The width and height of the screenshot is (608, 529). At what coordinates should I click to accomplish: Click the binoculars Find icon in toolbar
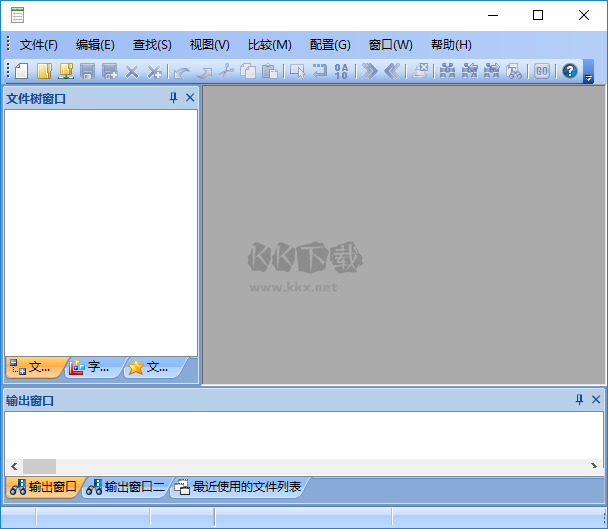click(447, 71)
